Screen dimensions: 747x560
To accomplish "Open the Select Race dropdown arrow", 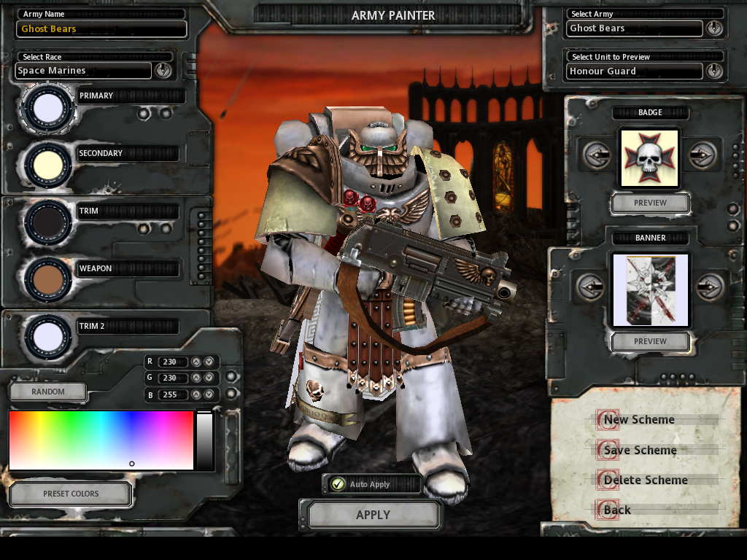I will (163, 71).
